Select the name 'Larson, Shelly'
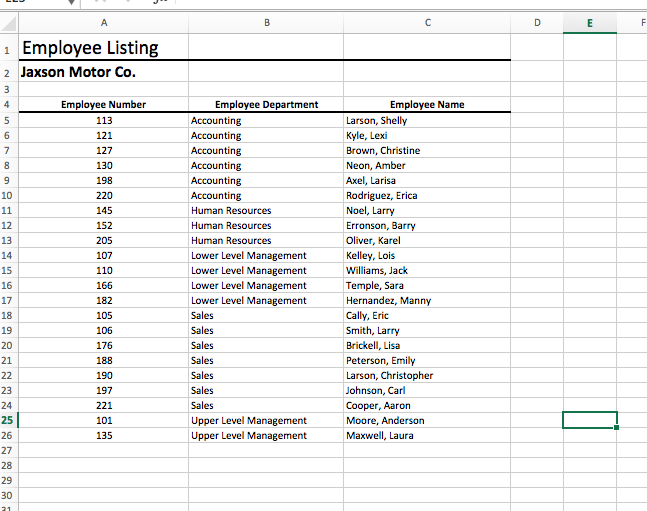This screenshot has width=647, height=511. 376,121
